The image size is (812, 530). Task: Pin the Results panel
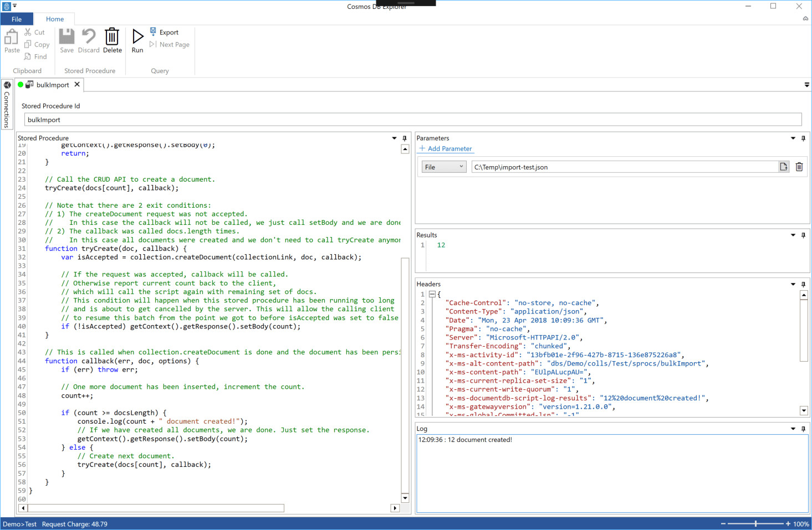(x=803, y=235)
